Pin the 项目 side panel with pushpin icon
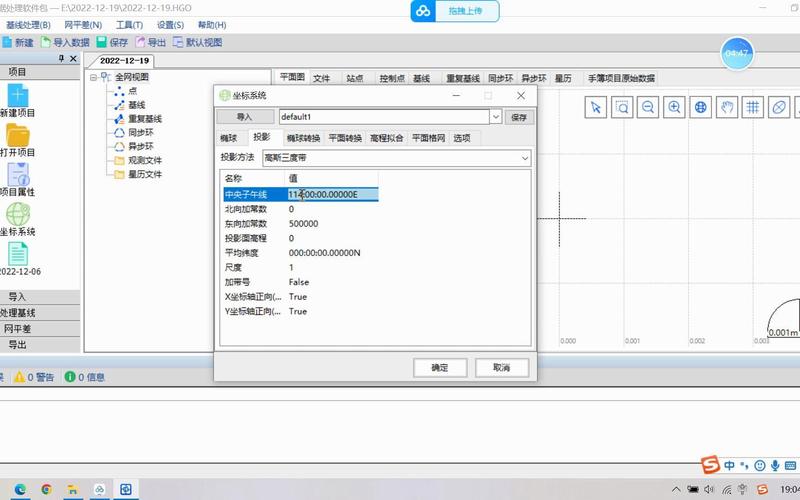This screenshot has height=500, width=800. [61, 59]
